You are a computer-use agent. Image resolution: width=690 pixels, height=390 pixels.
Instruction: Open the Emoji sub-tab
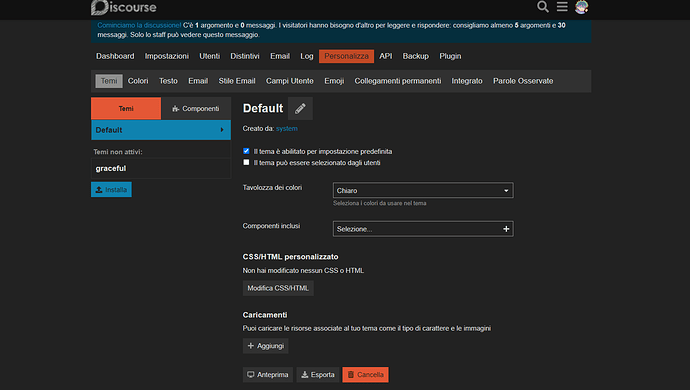tap(334, 81)
